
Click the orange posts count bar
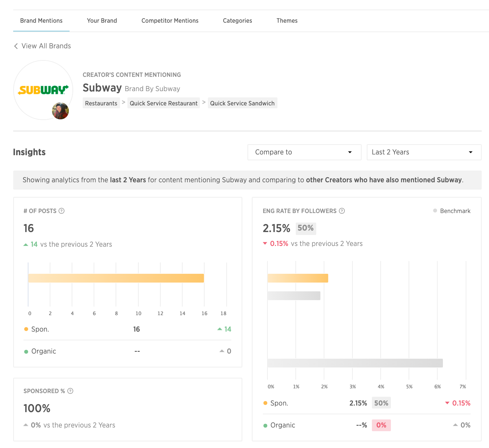(x=116, y=278)
